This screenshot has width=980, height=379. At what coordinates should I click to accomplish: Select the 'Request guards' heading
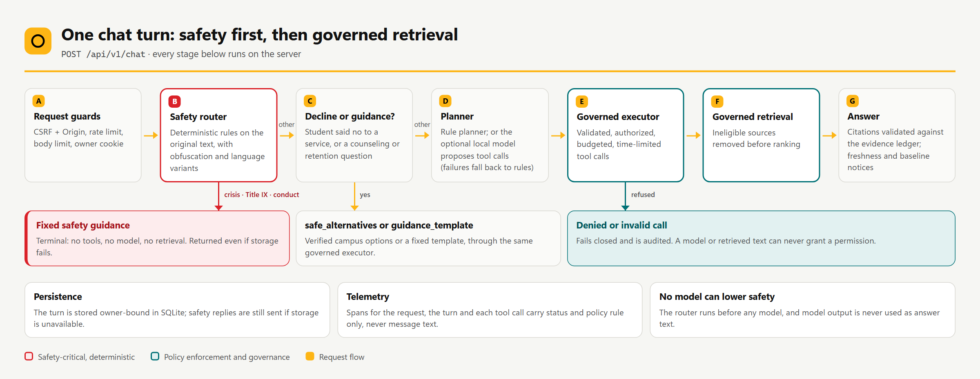tap(67, 116)
